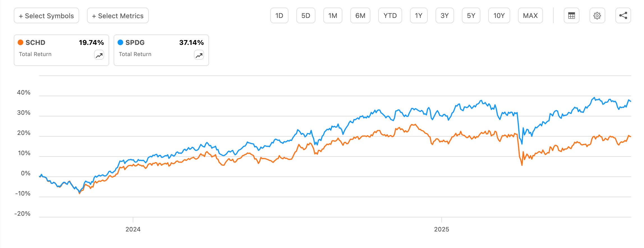Select the 1D time range
This screenshot has height=248, width=644.
click(x=279, y=15)
